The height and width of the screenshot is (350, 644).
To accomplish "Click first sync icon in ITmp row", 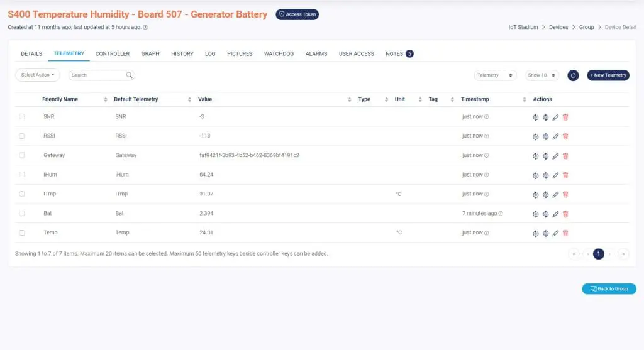I will pos(536,195).
